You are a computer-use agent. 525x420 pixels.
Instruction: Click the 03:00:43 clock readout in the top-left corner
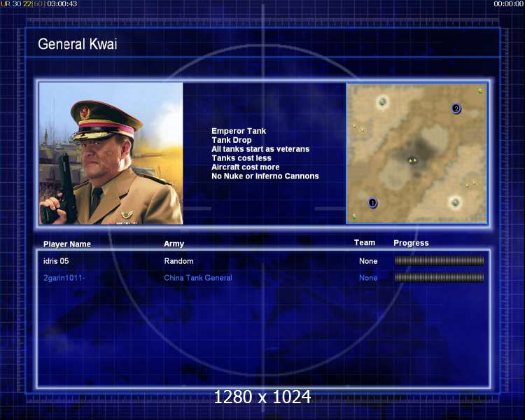[62, 4]
